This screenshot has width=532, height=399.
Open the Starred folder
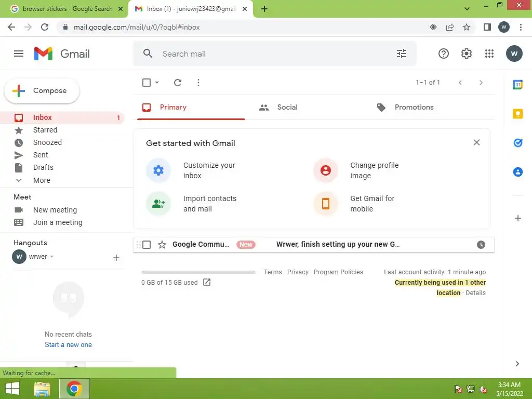click(62, 130)
